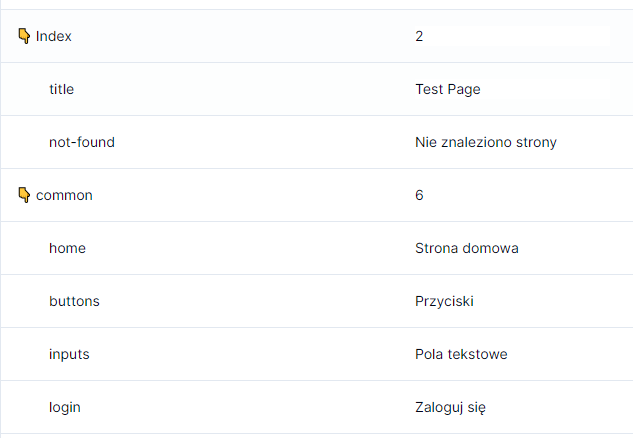The height and width of the screenshot is (438, 633).
Task: Click the common count value 6
Action: point(419,195)
